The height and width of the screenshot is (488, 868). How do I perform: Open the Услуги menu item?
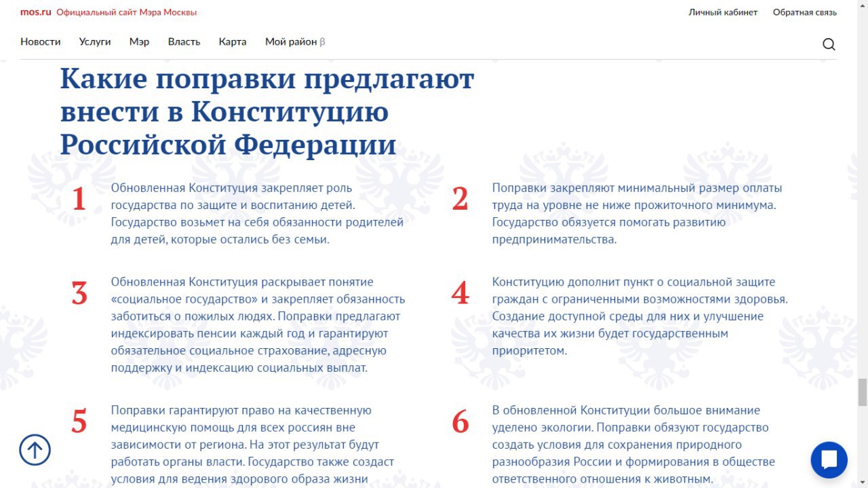click(95, 41)
